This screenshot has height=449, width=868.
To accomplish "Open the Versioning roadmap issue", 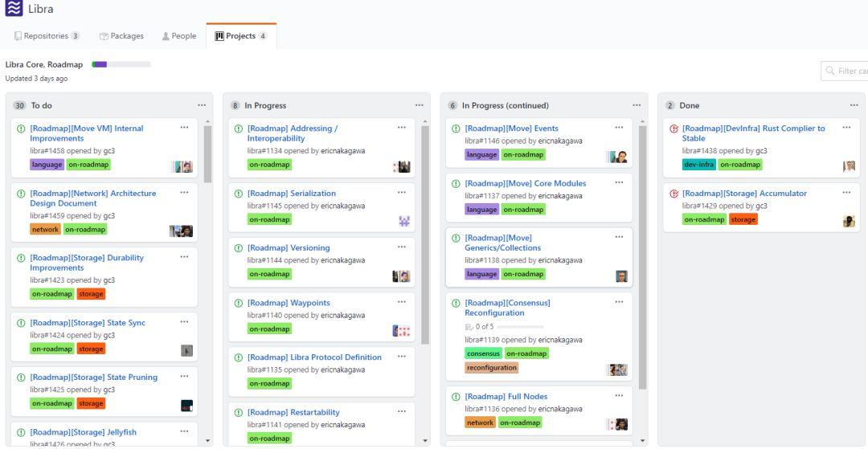I will click(x=289, y=247).
